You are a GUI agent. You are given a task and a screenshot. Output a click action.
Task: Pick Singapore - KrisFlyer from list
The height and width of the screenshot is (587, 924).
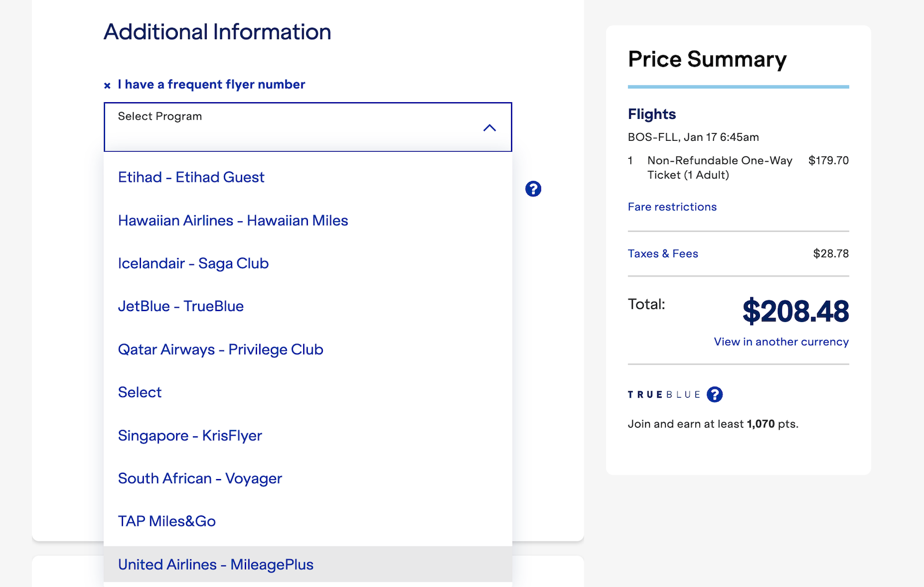(x=189, y=435)
